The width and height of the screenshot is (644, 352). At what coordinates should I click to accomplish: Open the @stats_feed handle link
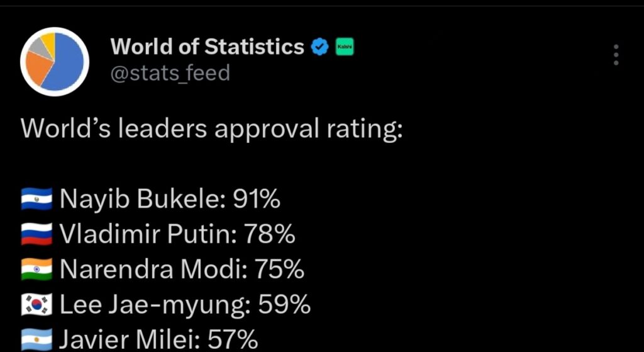[170, 74]
